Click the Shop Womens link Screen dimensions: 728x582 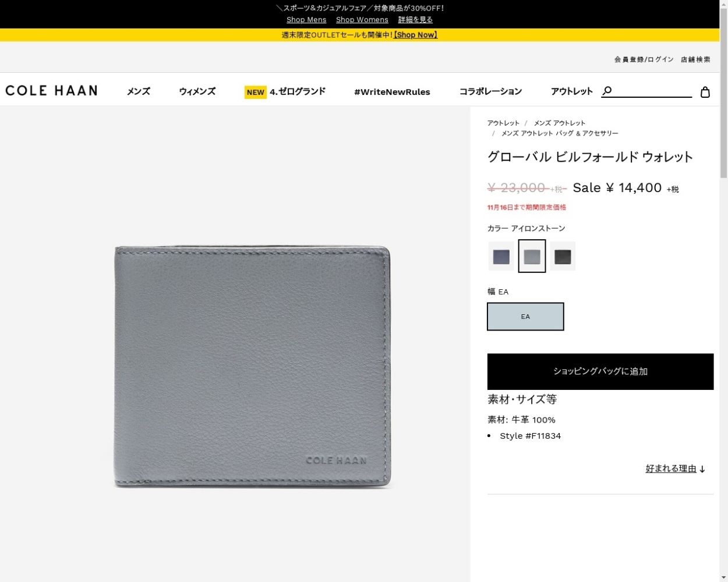coord(362,20)
